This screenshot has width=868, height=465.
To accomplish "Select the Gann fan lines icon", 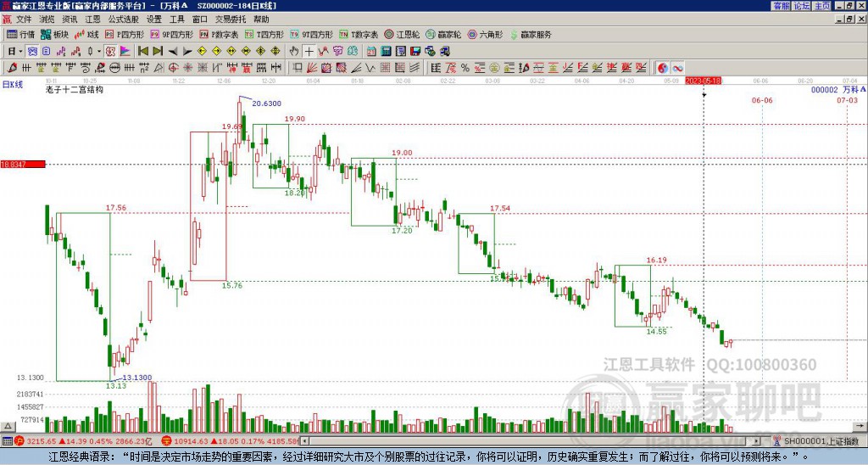I will 312,68.
